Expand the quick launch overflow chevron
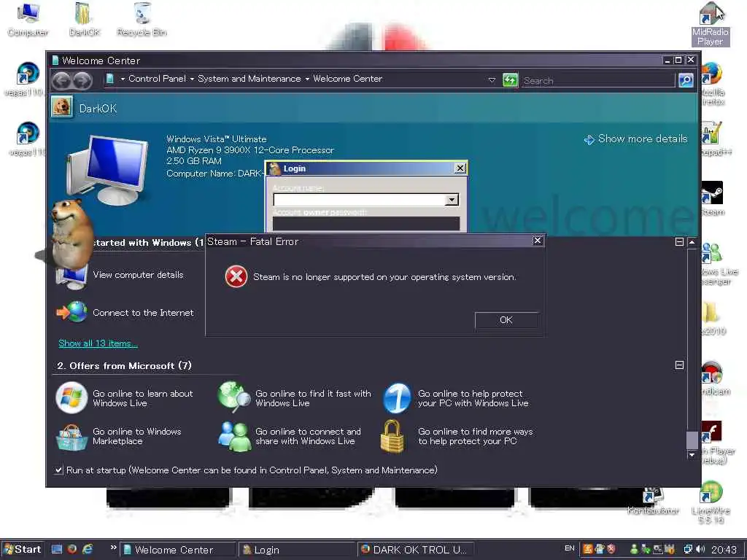Screen dimensions: 747x560 (x=113, y=548)
